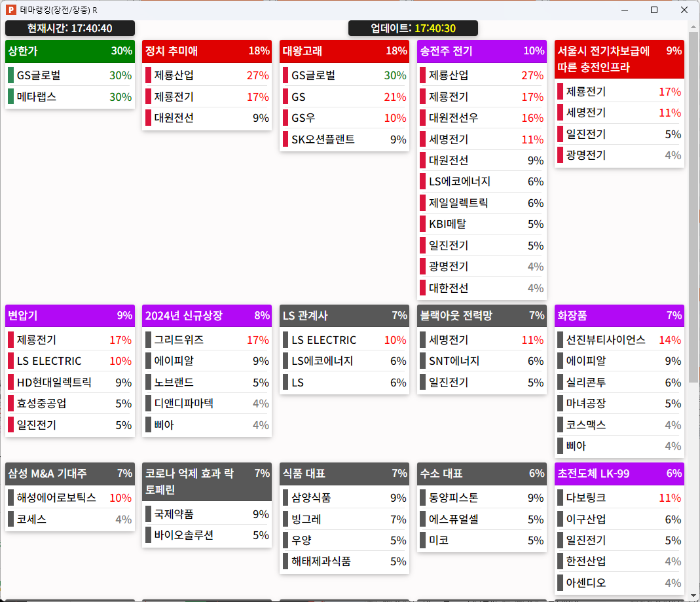This screenshot has width=700, height=602.
Task: Click the PowerPoint-style app icon in title bar
Action: click(x=11, y=10)
